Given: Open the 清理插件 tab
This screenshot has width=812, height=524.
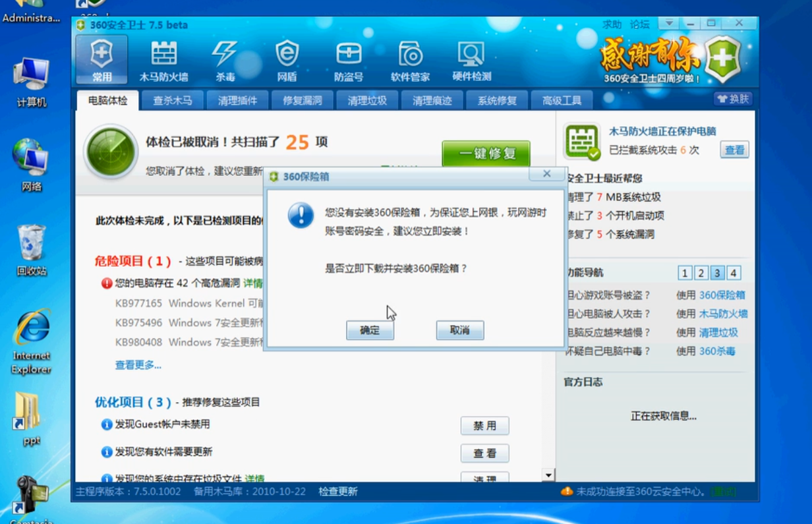Looking at the screenshot, I should [238, 101].
